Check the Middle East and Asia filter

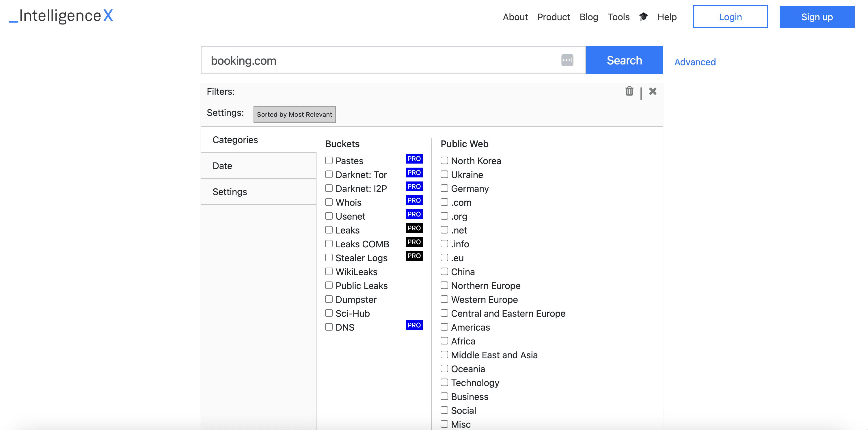pos(444,355)
